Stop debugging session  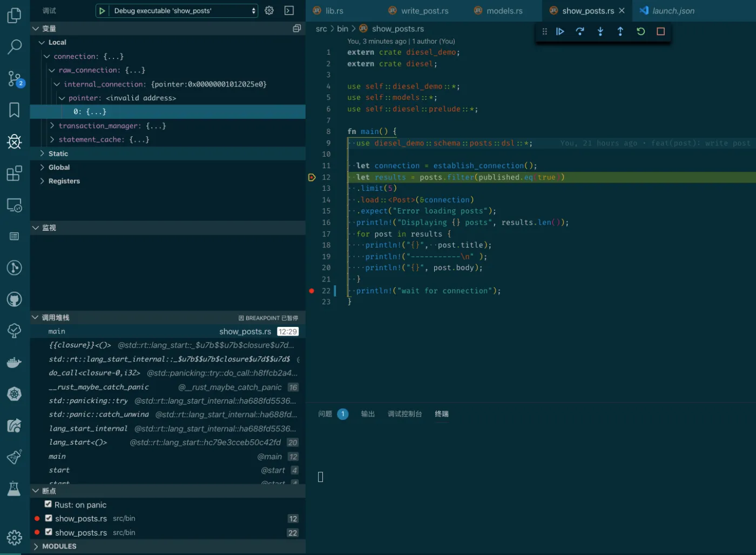(660, 31)
